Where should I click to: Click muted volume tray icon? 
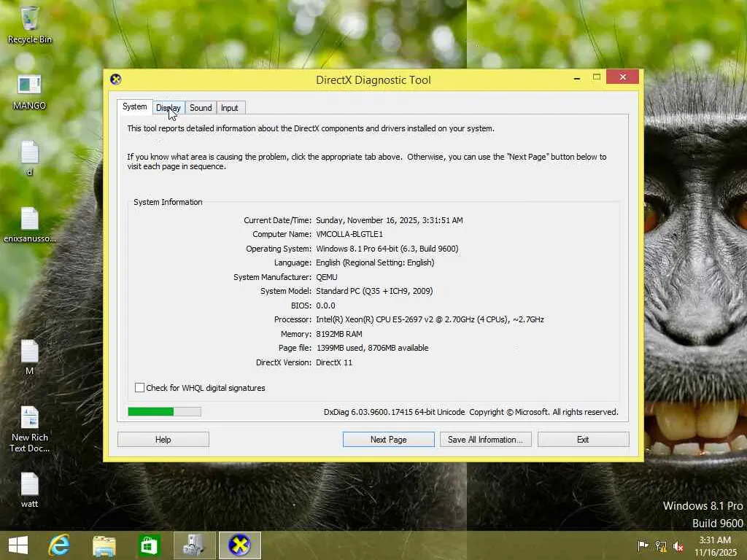(678, 545)
